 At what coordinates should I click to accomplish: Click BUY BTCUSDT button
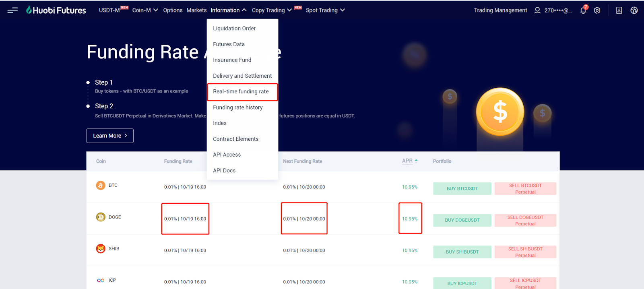462,188
